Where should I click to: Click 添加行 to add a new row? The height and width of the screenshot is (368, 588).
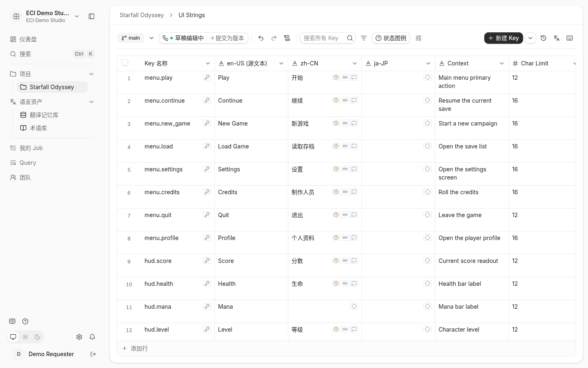(x=346, y=348)
